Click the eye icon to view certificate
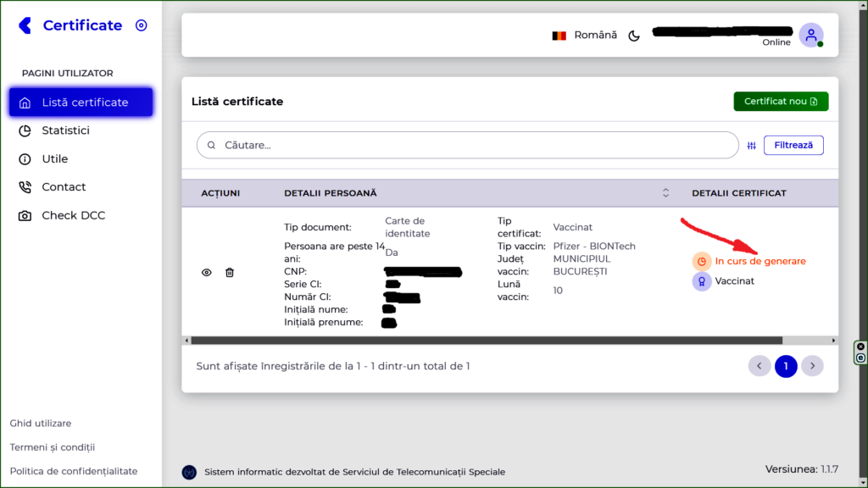The width and height of the screenshot is (868, 488). pyautogui.click(x=206, y=272)
